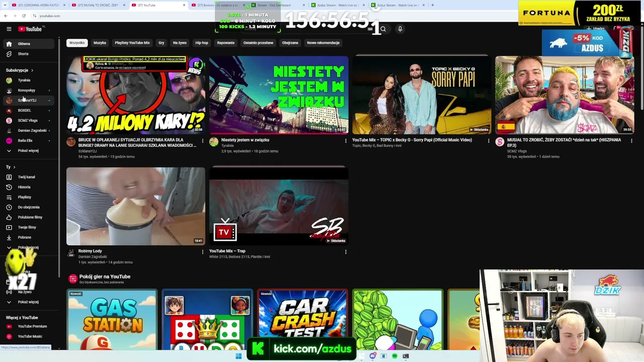Click the magnifier search button

pyautogui.click(x=383, y=29)
